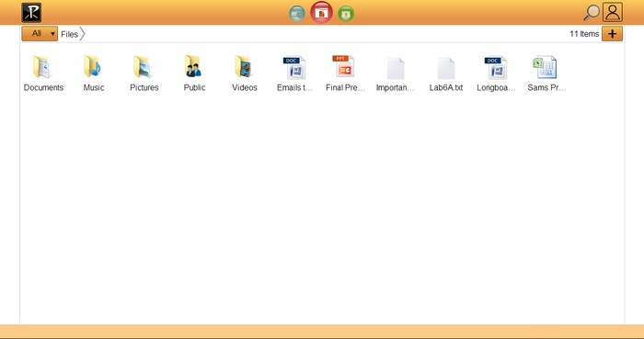The image size is (644, 339).
Task: Click the plus button to add item
Action: click(612, 34)
